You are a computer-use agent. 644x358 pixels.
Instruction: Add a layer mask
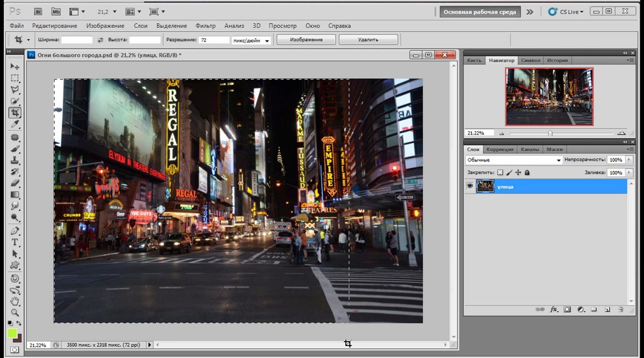(x=567, y=309)
